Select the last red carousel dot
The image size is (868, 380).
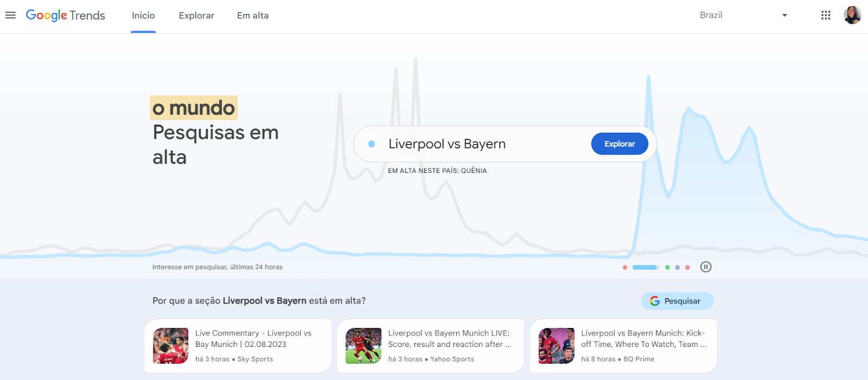(687, 267)
